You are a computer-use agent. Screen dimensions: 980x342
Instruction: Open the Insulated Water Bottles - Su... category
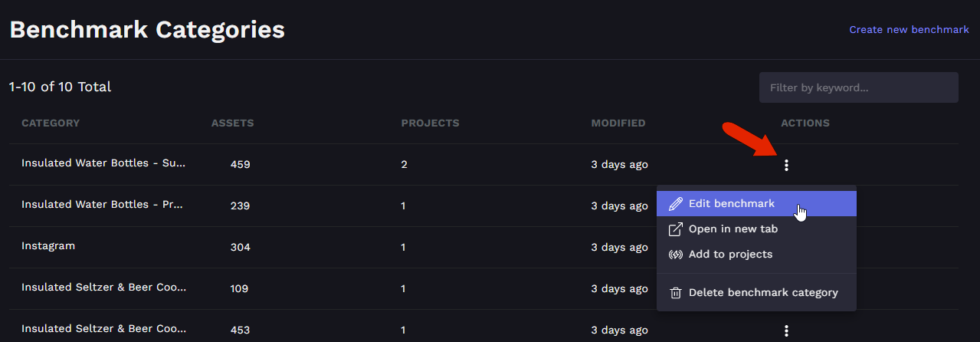103,163
